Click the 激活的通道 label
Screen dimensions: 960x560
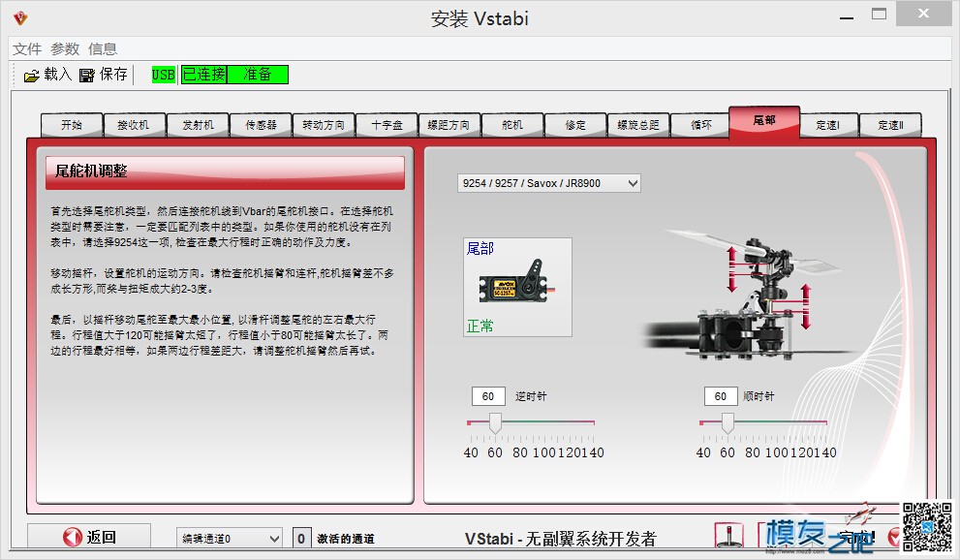(346, 539)
